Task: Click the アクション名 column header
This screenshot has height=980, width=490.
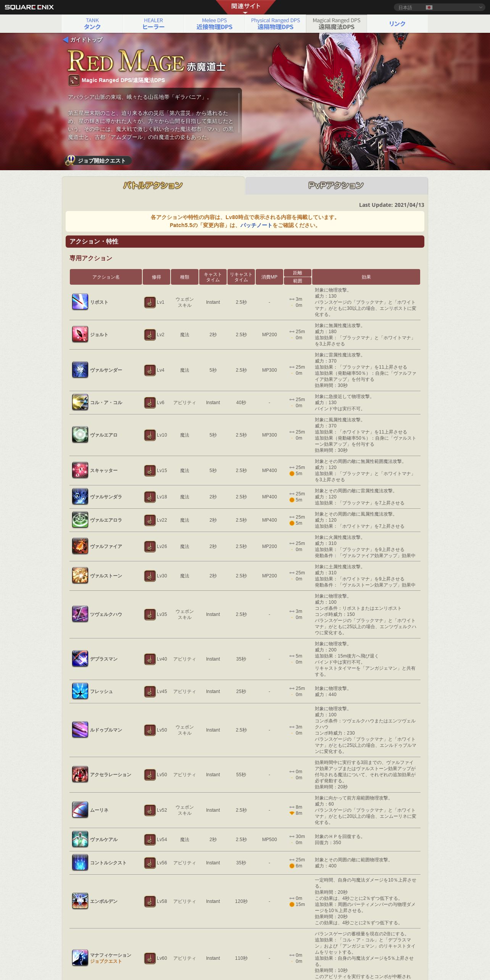Action: (106, 277)
